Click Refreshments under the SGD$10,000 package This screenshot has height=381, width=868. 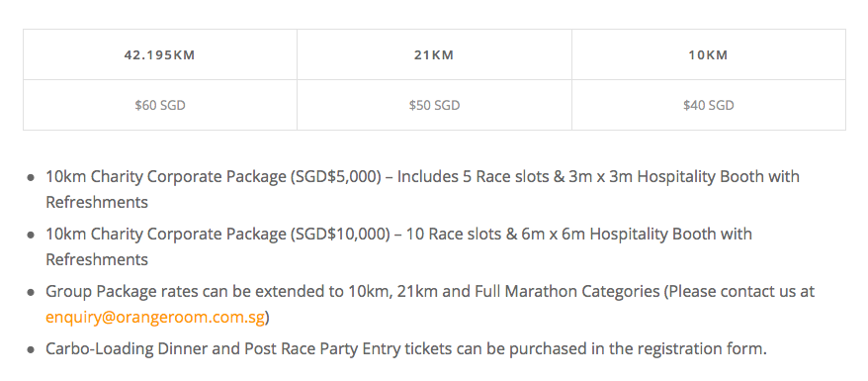[97, 259]
